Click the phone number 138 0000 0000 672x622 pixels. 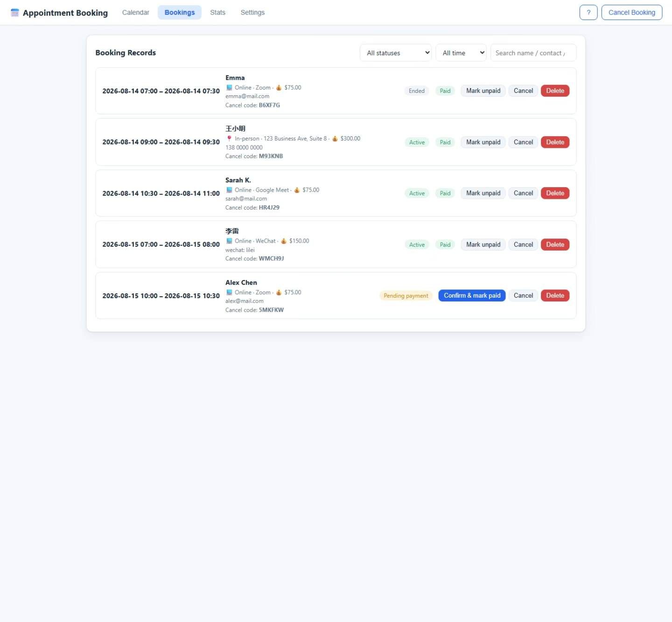pos(244,147)
